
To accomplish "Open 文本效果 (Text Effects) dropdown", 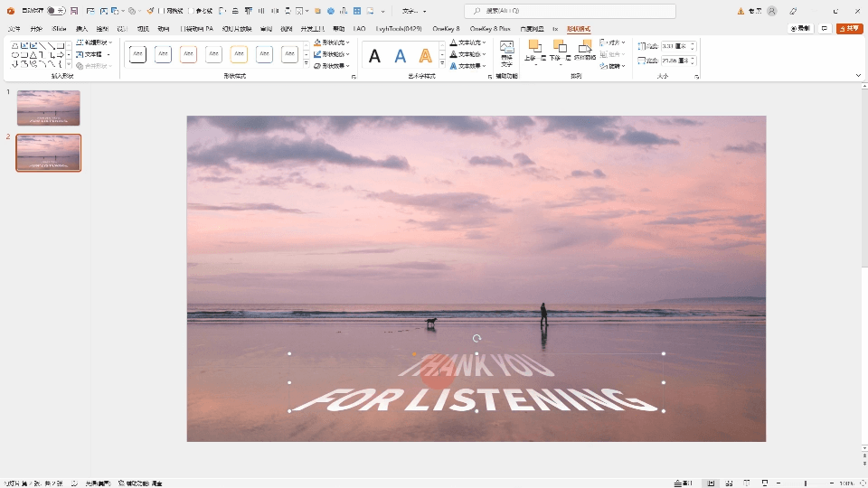I will coord(467,66).
